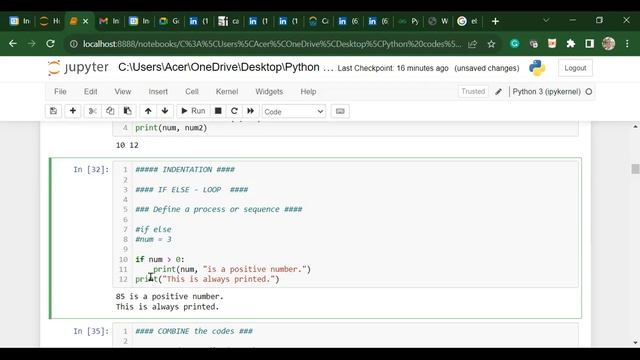This screenshot has height=360, width=640.
Task: Expand the tab search chevron
Action: 546,20
